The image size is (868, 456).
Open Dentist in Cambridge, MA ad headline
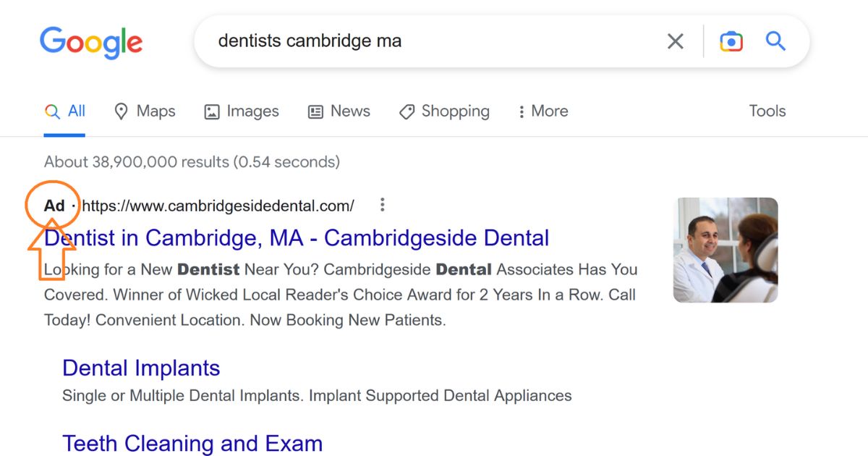(x=297, y=237)
